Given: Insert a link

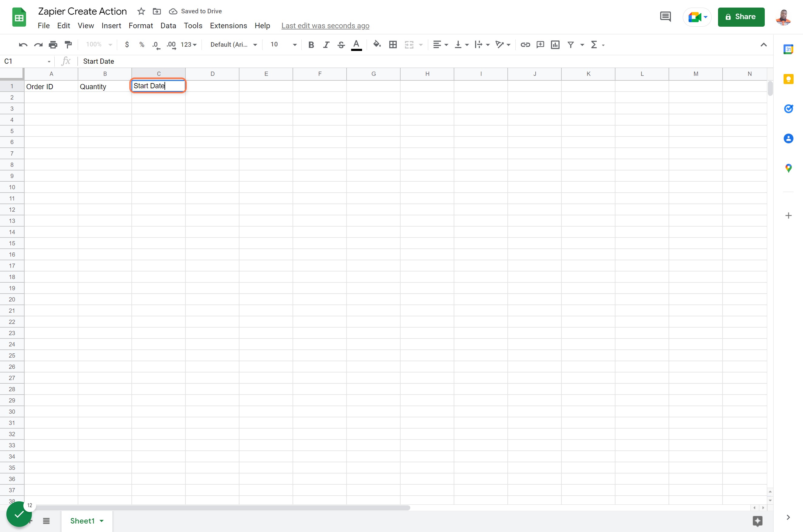Looking at the screenshot, I should point(525,45).
